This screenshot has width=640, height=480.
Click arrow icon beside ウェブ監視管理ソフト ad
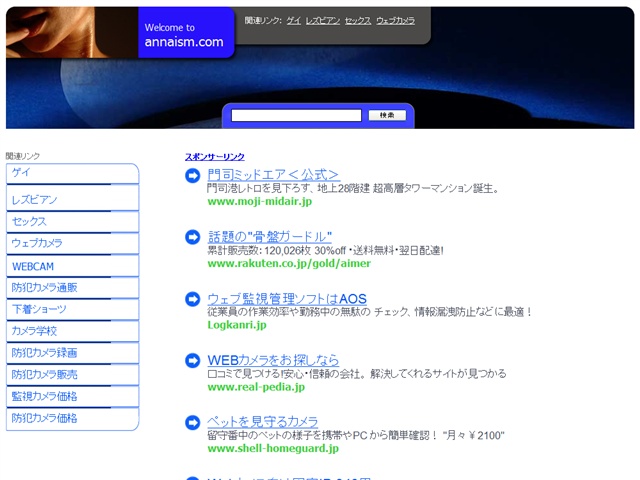pos(192,299)
